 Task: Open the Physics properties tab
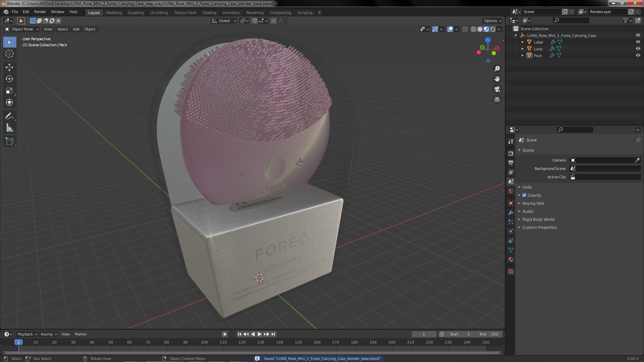point(511,231)
